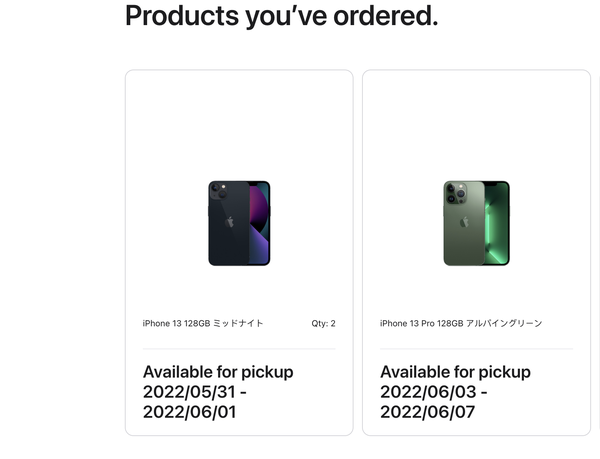Open pickup dates 2022/06/03 - 2022/06/07
The image size is (600, 459).
click(434, 402)
